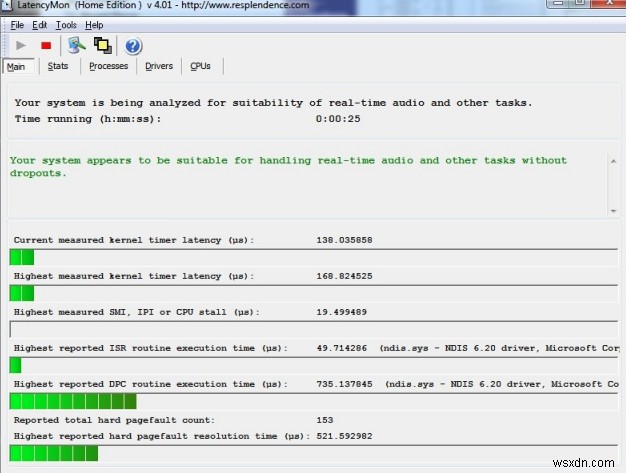Click the ndis.sys driver text on ISR row

[499, 348]
